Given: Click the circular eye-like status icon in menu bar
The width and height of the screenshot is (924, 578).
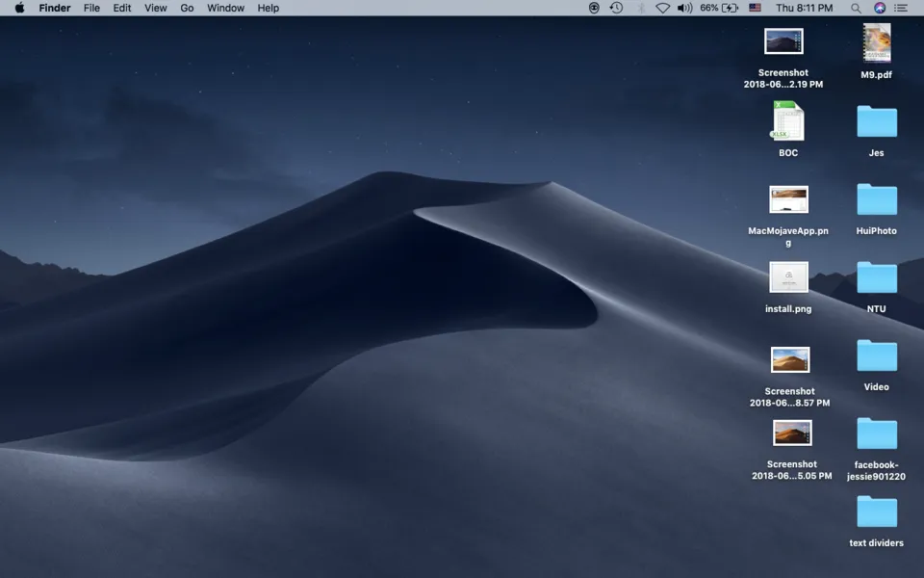Looking at the screenshot, I should click(x=594, y=8).
